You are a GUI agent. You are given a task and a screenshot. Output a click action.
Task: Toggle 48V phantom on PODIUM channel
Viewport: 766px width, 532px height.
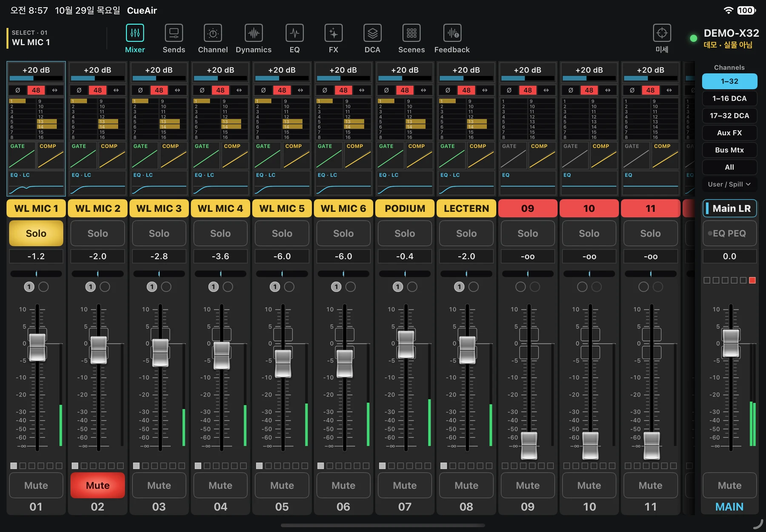[405, 90]
